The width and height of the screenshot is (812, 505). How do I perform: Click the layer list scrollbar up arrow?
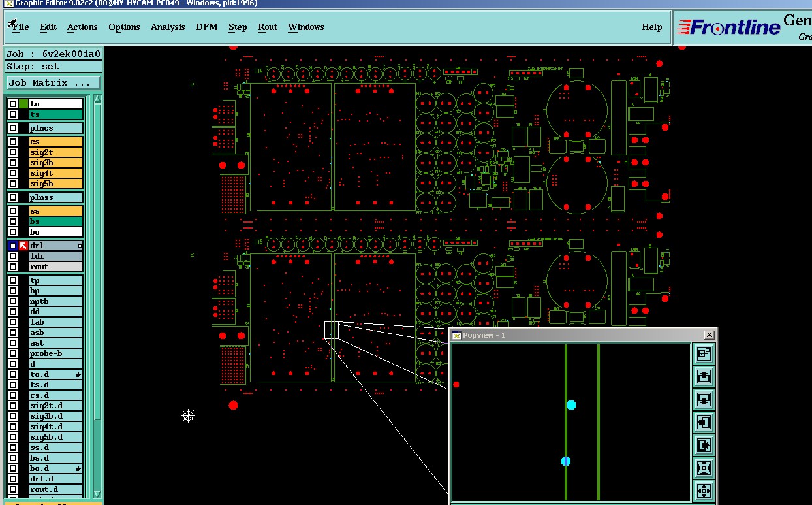click(x=98, y=99)
